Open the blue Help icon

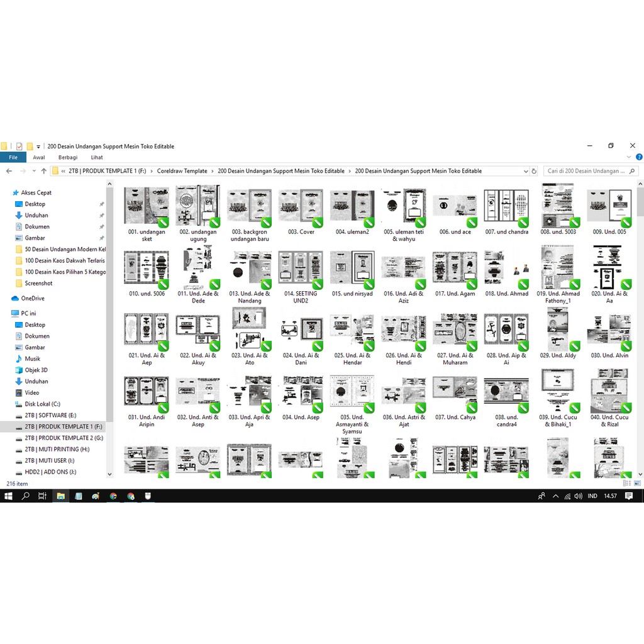click(639, 158)
